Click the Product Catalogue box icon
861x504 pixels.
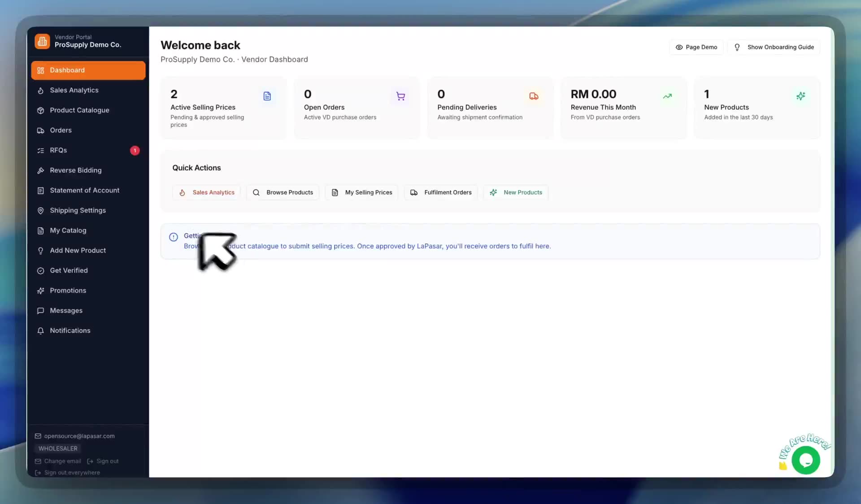[x=40, y=110]
